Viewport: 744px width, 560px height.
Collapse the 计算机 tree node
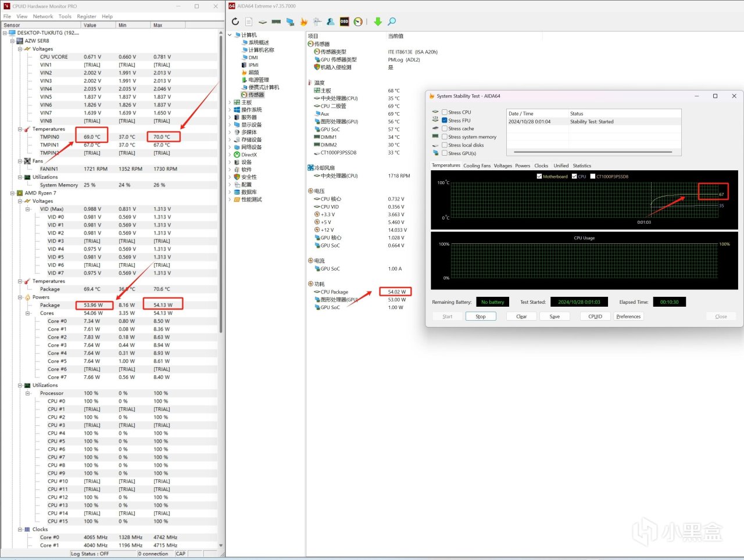(230, 35)
